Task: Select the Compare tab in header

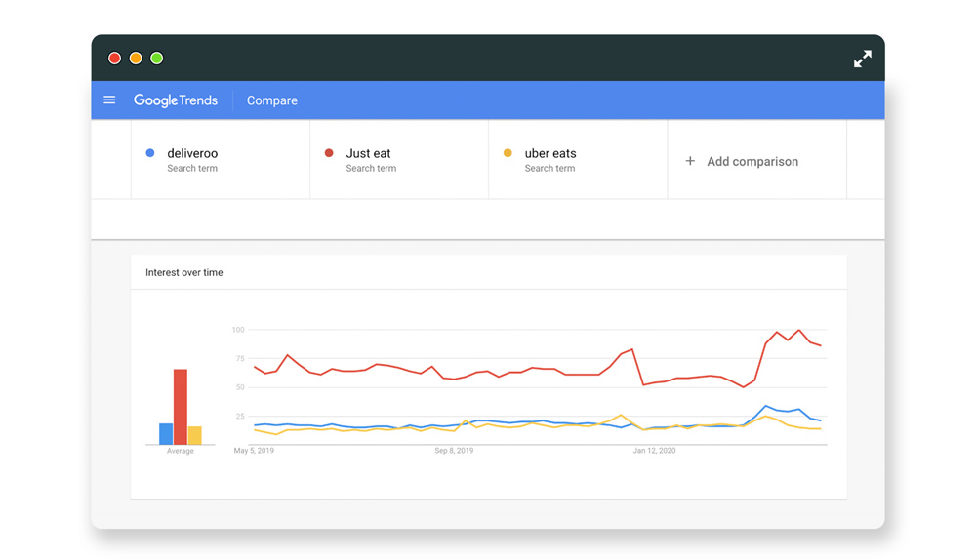Action: coord(272,100)
